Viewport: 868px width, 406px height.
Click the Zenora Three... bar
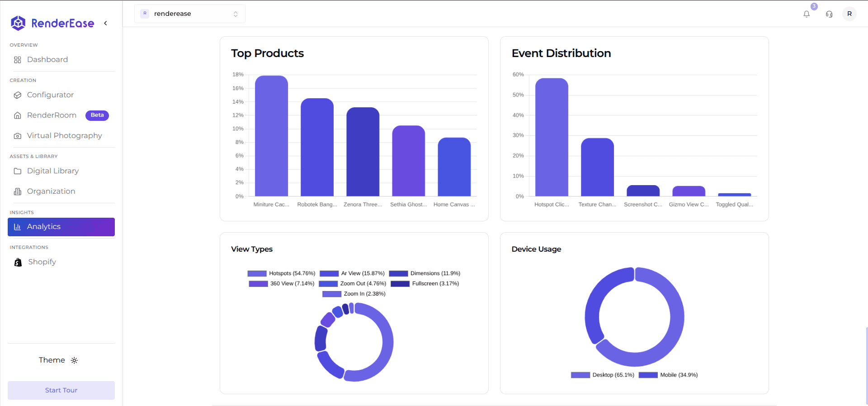point(363,152)
